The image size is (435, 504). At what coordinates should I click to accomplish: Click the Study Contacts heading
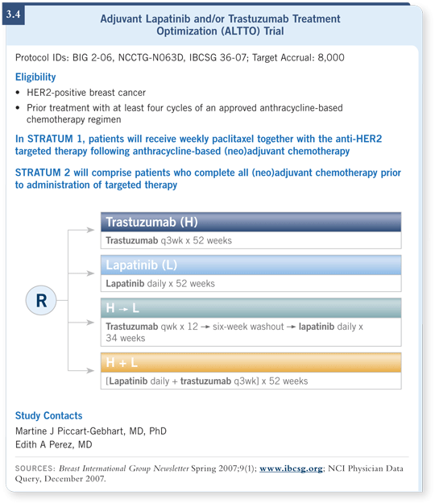point(49,415)
